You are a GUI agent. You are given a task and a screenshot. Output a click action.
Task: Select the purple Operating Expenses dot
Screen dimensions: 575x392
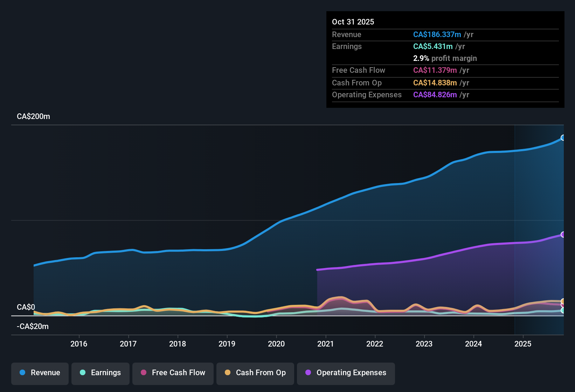click(x=307, y=373)
